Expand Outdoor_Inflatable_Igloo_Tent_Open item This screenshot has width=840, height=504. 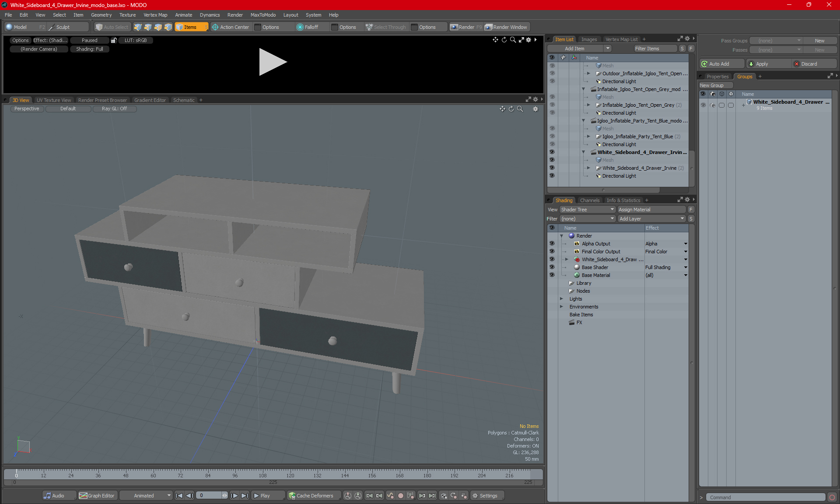tap(588, 73)
